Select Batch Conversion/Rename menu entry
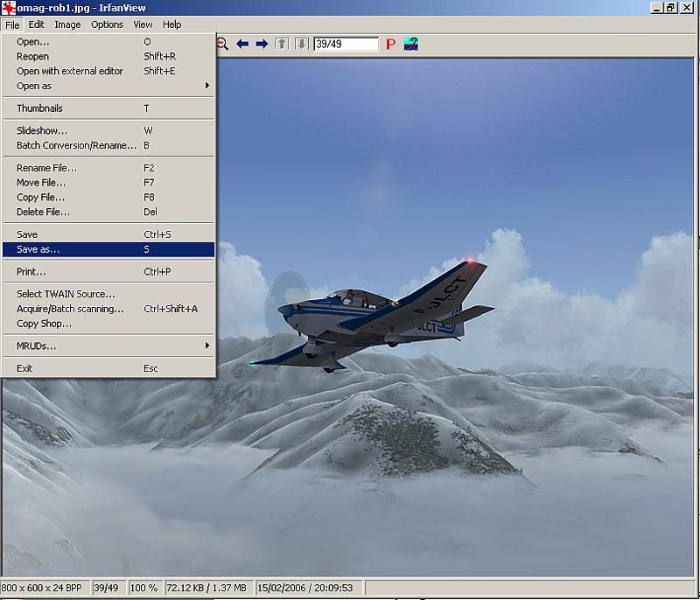Viewport: 700px width, 600px height. pyautogui.click(x=77, y=145)
